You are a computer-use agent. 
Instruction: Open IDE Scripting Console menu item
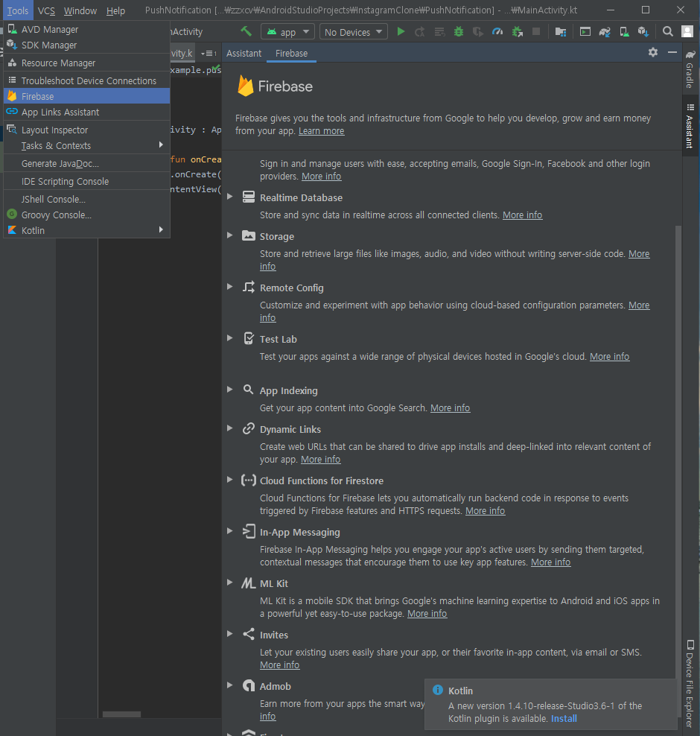pyautogui.click(x=87, y=181)
